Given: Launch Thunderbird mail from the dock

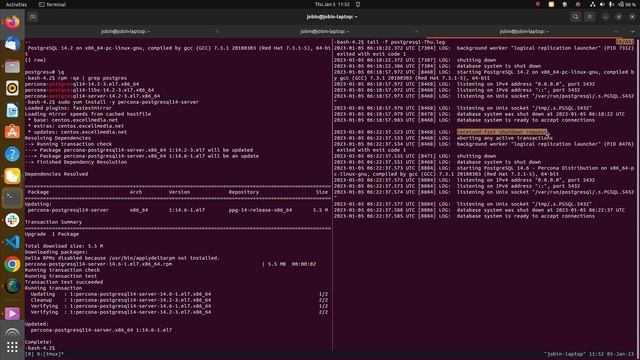Looking at the screenshot, I should point(12,44).
